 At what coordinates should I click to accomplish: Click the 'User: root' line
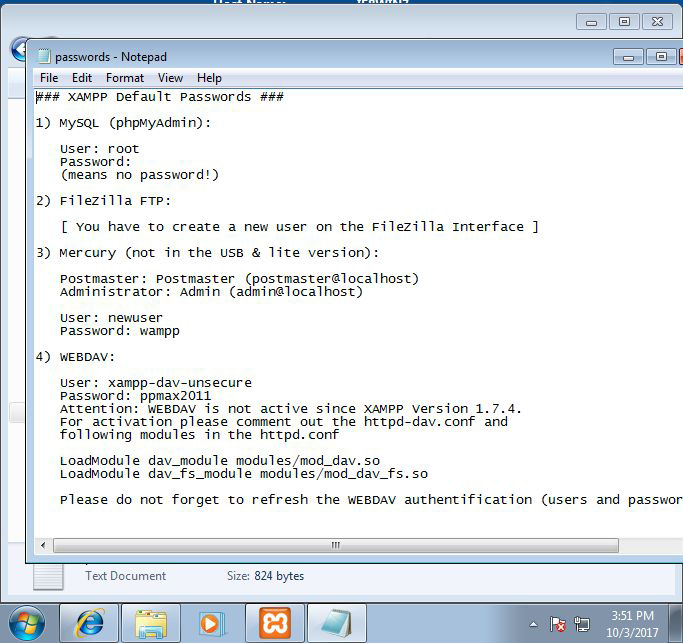(99, 149)
